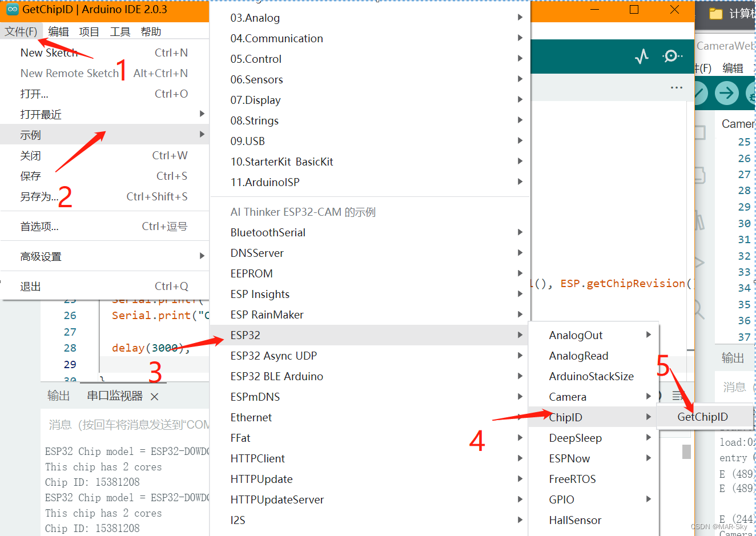This screenshot has width=756, height=536.
Task: Expand 03.Analog examples
Action: point(370,18)
